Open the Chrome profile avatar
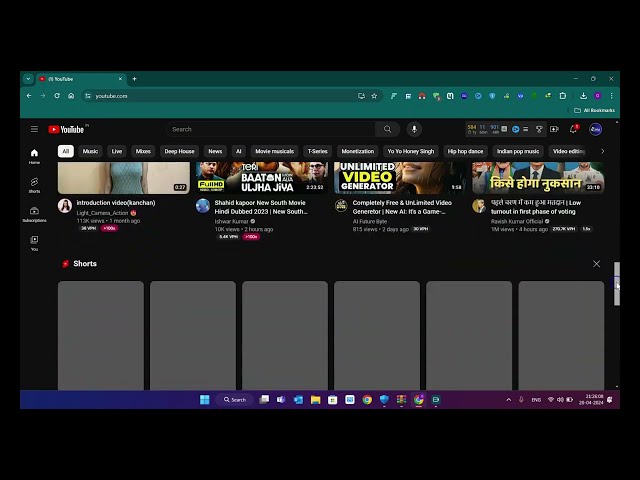 (x=598, y=96)
